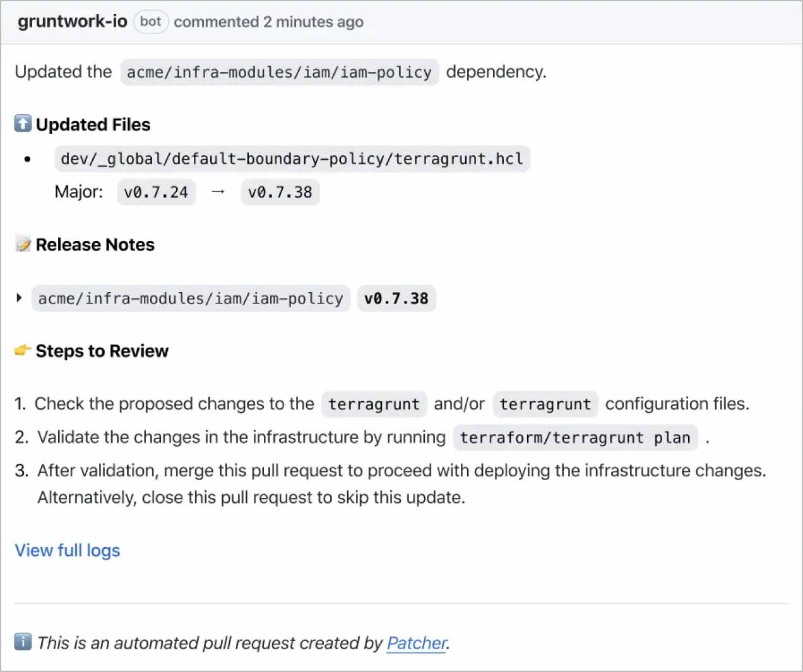Click the memo Release Notes icon

pyautogui.click(x=23, y=244)
